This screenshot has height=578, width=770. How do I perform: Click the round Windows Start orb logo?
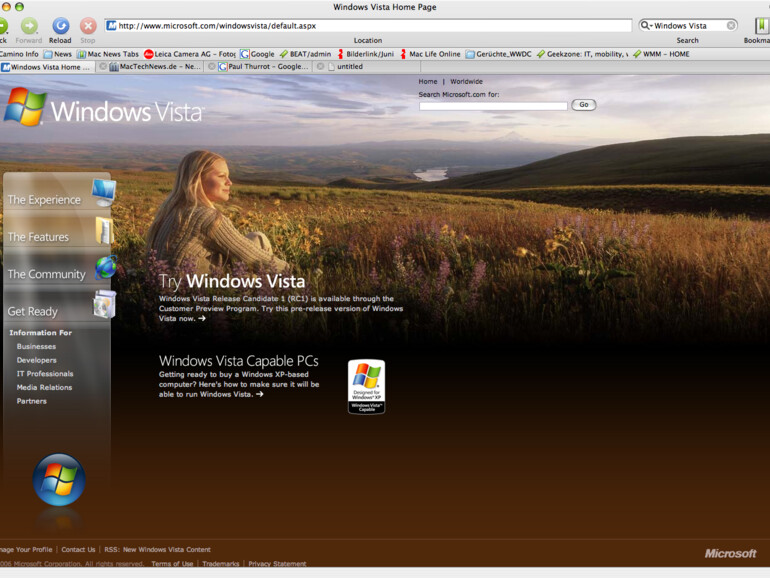click(x=59, y=480)
